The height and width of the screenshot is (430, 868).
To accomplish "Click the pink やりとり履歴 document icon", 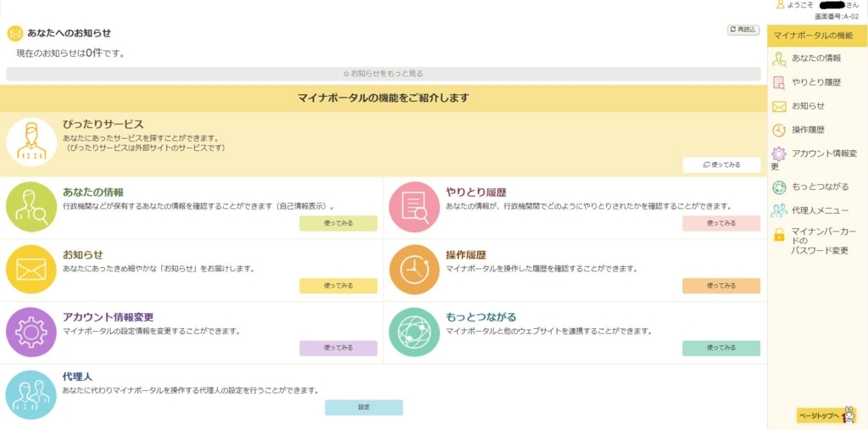I will pos(414,207).
